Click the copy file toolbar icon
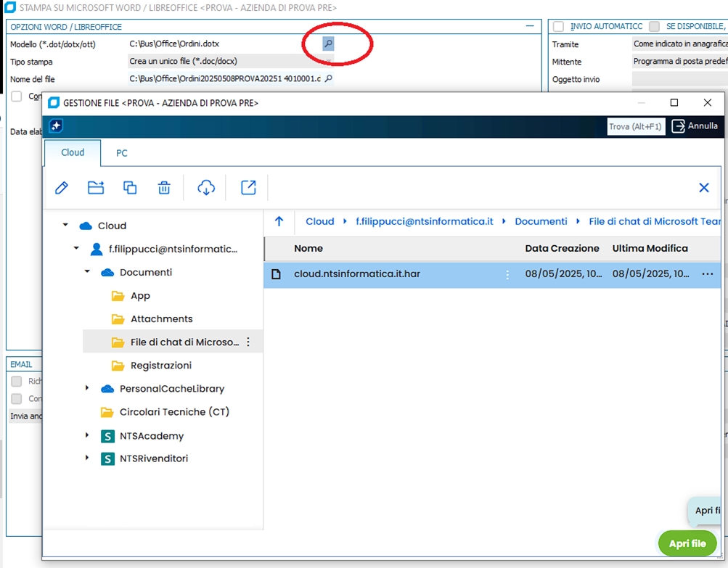728x568 pixels. pos(130,188)
